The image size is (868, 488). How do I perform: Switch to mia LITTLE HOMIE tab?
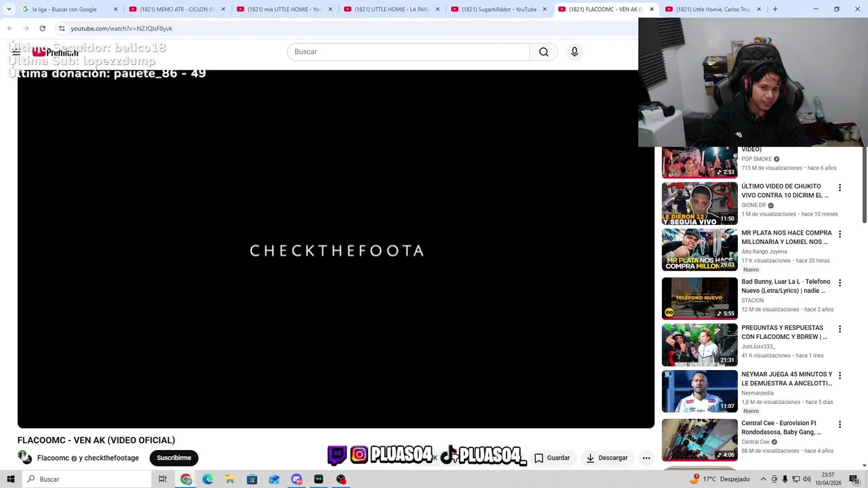point(284,9)
